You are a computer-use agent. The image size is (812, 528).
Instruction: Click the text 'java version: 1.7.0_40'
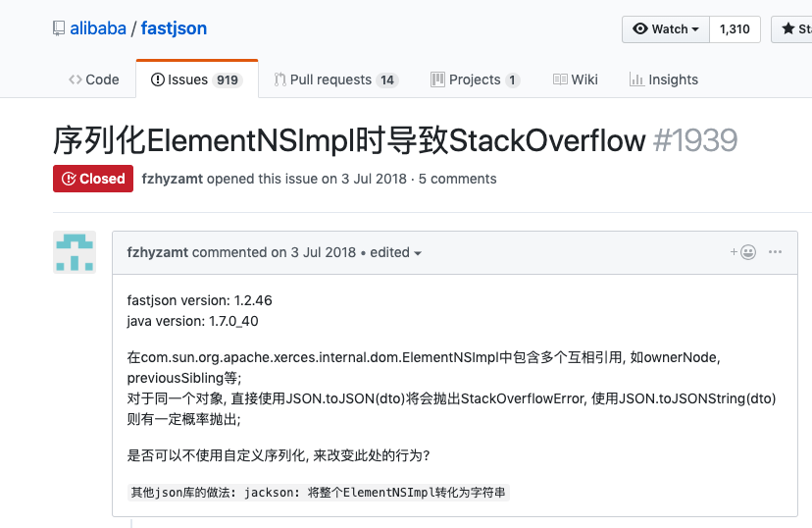(x=192, y=321)
